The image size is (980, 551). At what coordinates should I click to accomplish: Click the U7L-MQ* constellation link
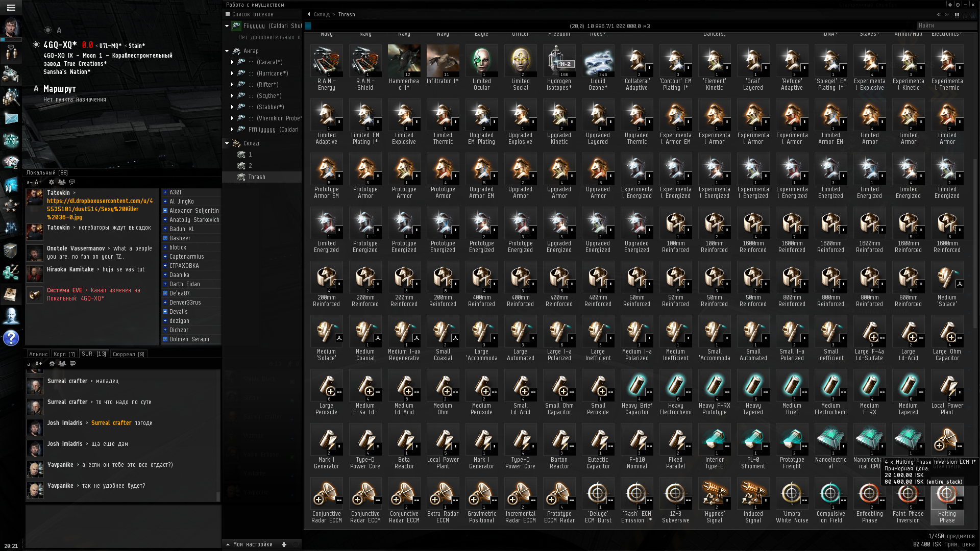point(111,45)
